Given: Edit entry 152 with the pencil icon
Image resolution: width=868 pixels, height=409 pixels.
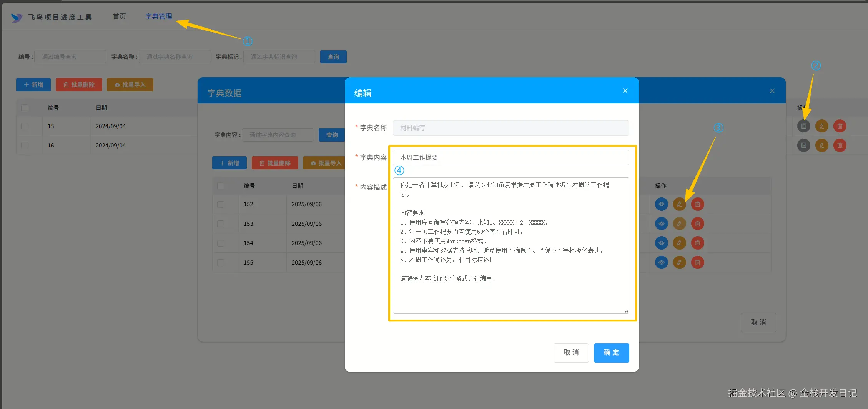Looking at the screenshot, I should [x=679, y=204].
